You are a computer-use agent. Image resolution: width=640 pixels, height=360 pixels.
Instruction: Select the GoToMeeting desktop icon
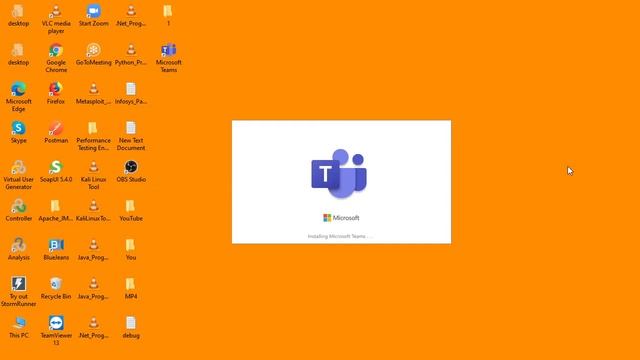tap(93, 55)
